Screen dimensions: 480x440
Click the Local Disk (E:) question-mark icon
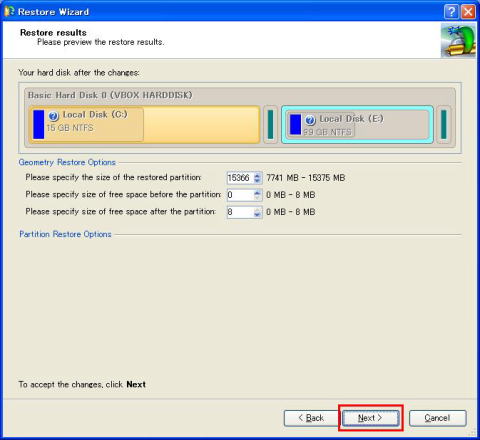[310, 120]
